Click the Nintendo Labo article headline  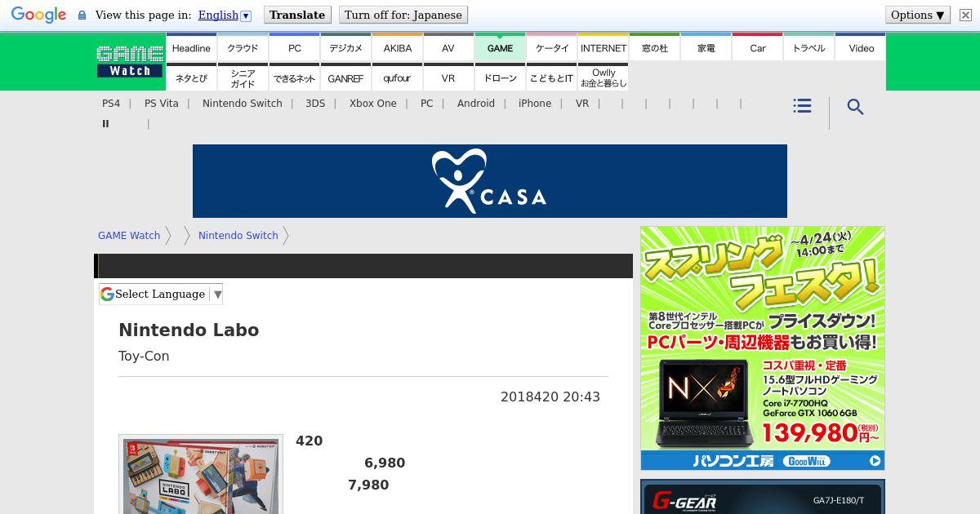[x=189, y=330]
